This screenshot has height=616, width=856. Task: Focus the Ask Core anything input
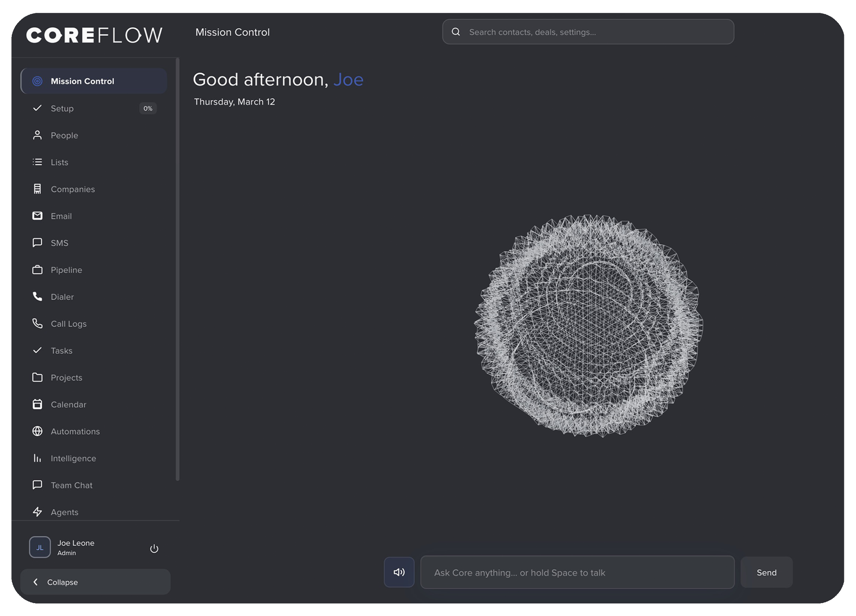point(577,572)
